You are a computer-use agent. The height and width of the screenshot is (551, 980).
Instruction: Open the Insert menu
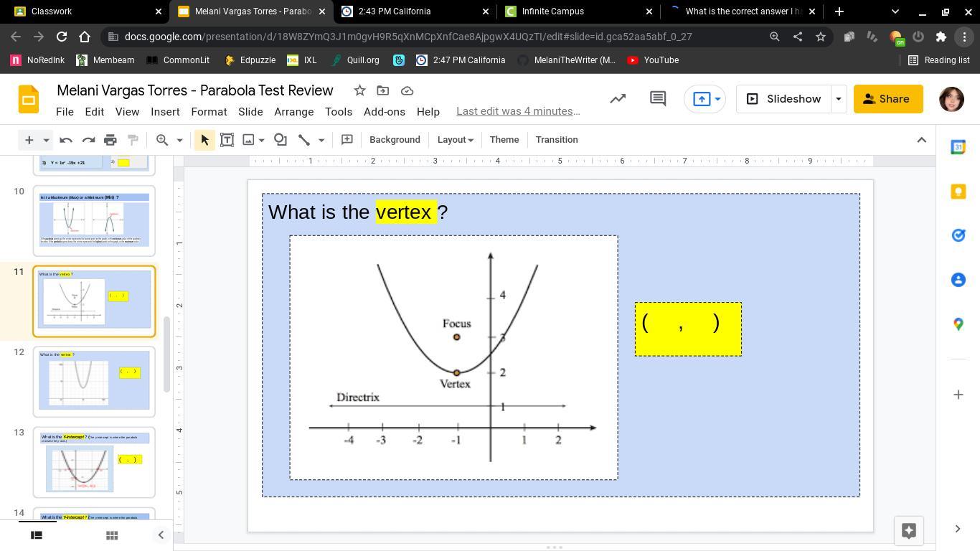click(x=165, y=112)
